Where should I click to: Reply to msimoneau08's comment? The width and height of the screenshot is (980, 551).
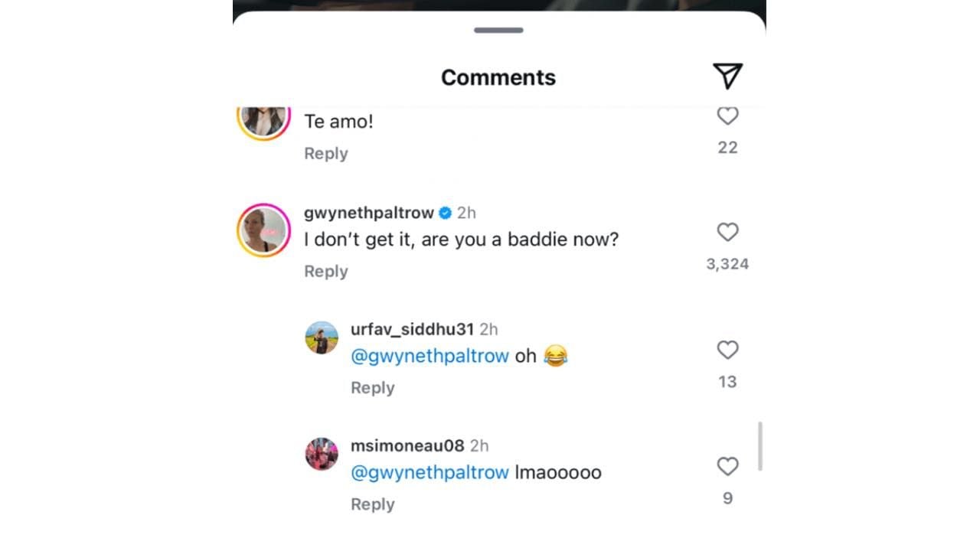tap(373, 504)
